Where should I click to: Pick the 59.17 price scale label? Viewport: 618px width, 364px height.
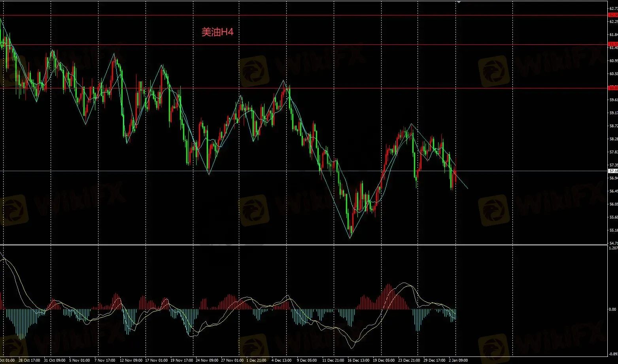[613, 113]
